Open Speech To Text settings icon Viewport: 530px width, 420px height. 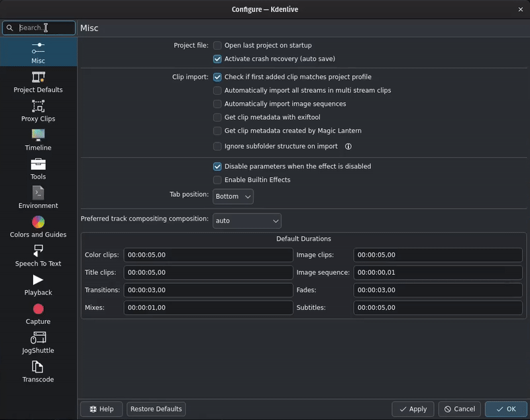point(38,251)
